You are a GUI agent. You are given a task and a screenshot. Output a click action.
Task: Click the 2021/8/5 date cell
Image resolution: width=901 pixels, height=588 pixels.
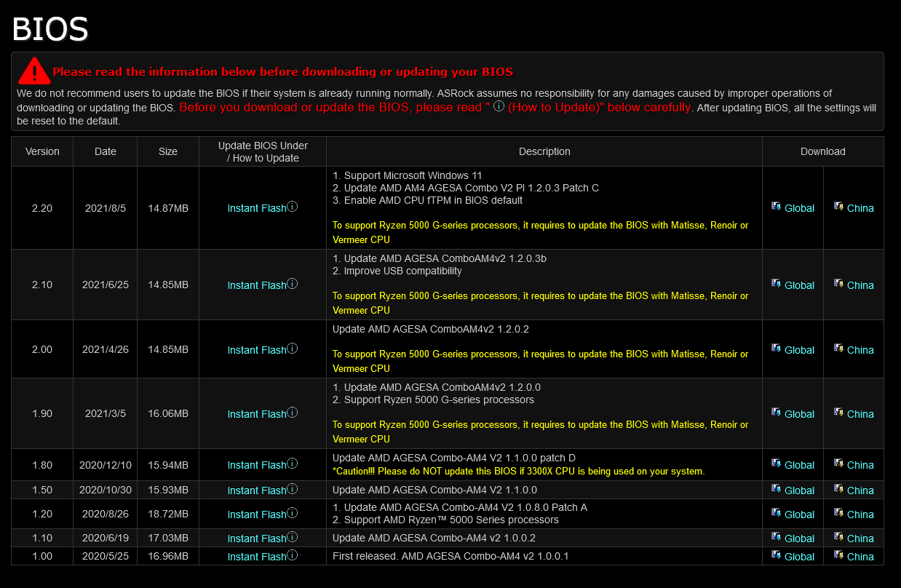pyautogui.click(x=106, y=208)
